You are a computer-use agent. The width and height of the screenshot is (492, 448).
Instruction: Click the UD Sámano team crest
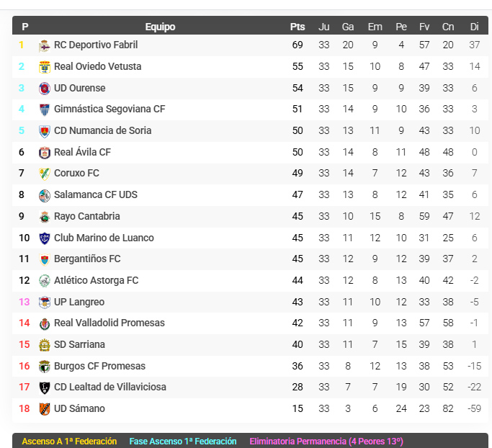click(x=44, y=409)
